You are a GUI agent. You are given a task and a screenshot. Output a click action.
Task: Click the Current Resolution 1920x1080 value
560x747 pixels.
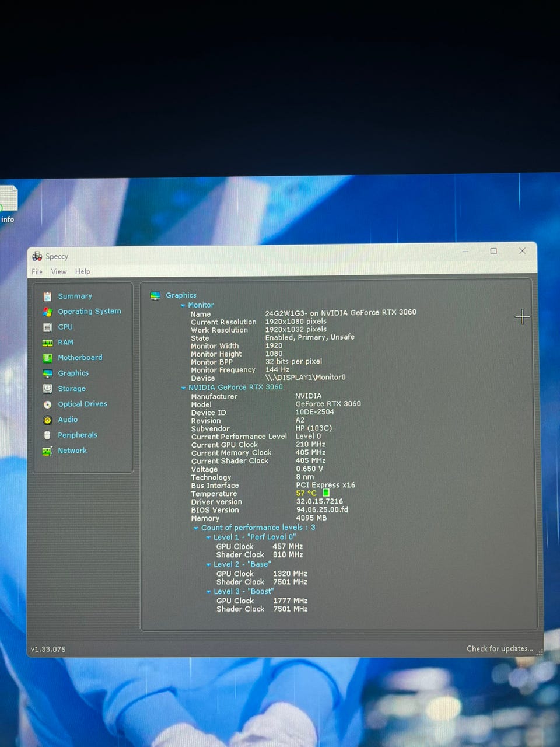296,322
